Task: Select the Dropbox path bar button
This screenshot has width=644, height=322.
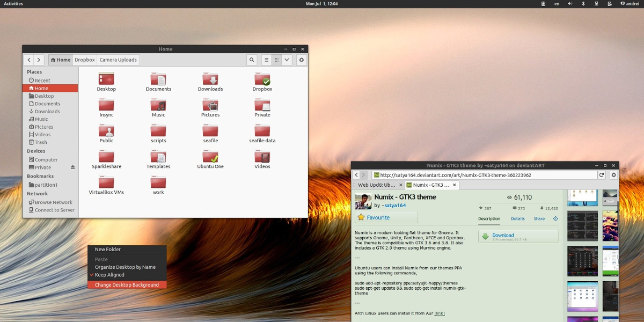Action: 85,60
